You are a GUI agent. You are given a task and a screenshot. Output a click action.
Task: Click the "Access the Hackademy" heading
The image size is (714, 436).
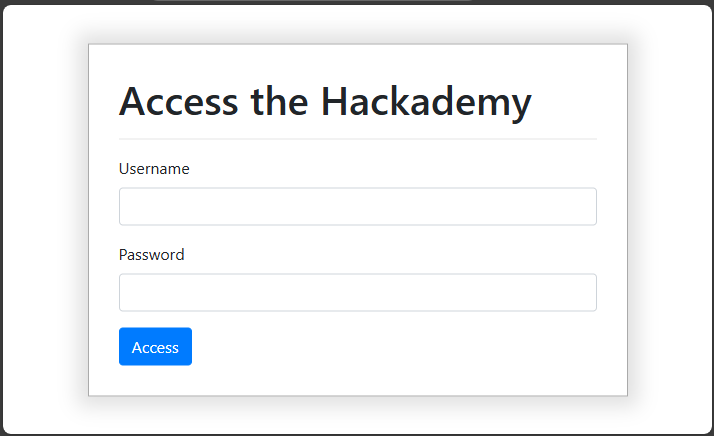(x=325, y=102)
